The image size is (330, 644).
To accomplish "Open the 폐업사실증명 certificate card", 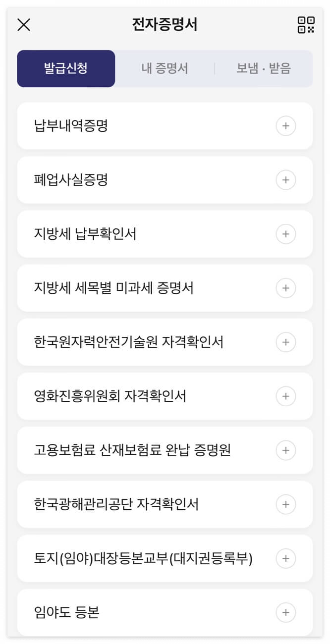I will [x=149, y=180].
